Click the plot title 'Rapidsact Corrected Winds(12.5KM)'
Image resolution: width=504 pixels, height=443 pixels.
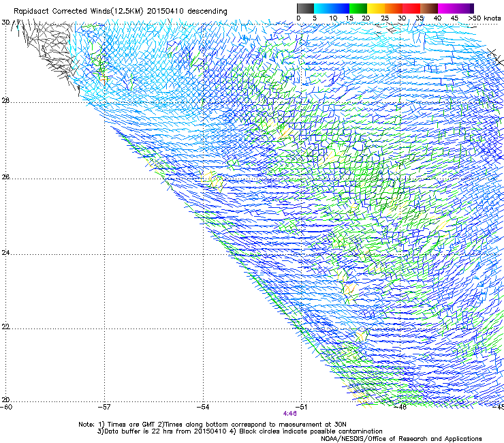(78, 12)
